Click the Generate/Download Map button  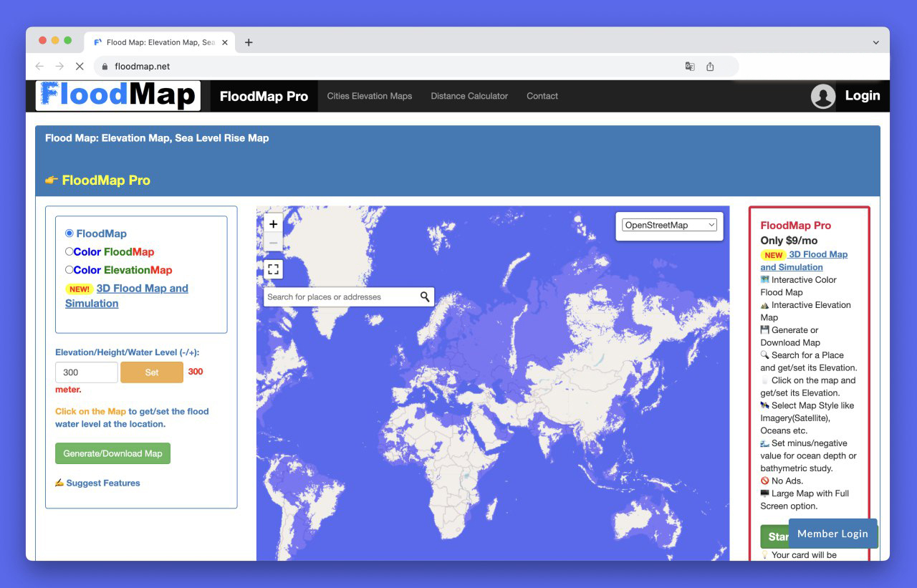[112, 453]
